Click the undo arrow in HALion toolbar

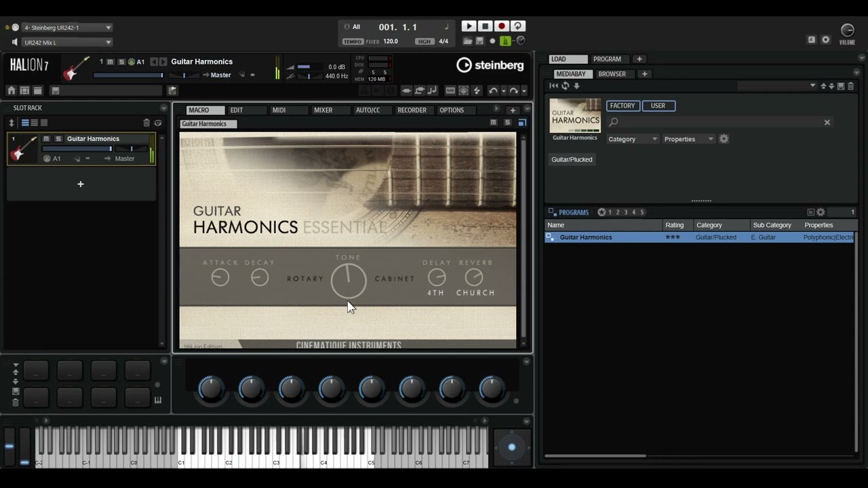[493, 91]
